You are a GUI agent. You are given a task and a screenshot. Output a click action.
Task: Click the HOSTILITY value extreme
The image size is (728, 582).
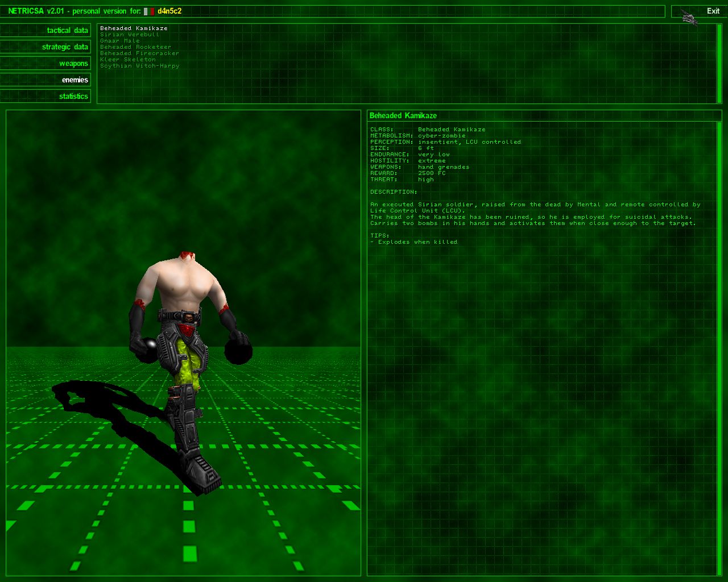(x=432, y=161)
